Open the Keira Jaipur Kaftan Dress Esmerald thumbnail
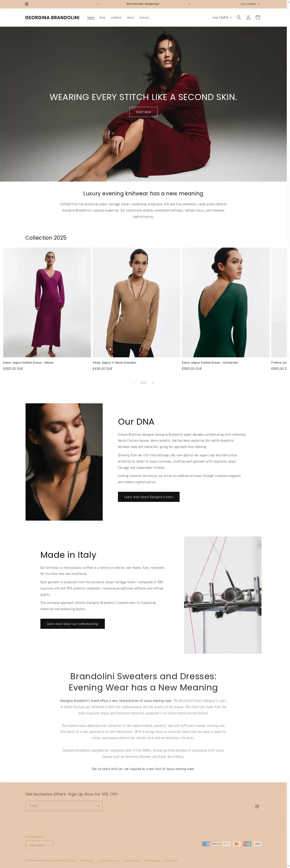Image resolution: width=290 pixels, height=868 pixels. [x=226, y=302]
